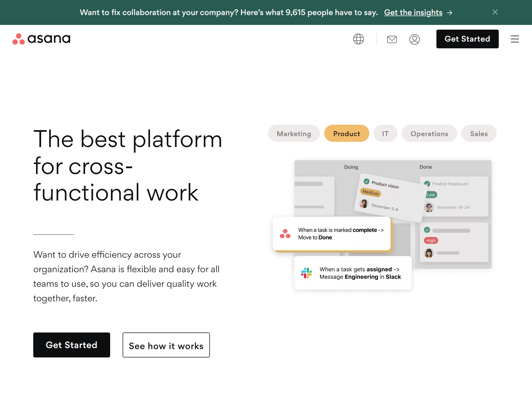Click the hero Get Started button
Screen dimensions: 532x399
click(72, 345)
